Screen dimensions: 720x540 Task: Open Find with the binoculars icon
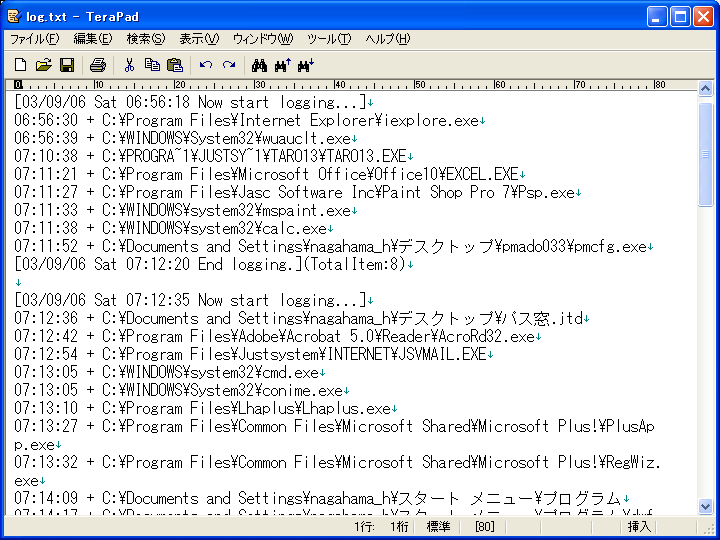[259, 65]
